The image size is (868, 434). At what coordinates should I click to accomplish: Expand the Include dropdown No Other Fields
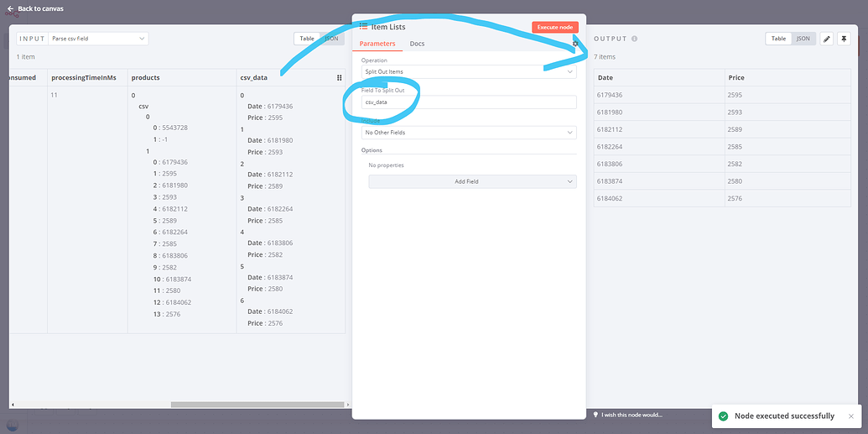pos(469,133)
